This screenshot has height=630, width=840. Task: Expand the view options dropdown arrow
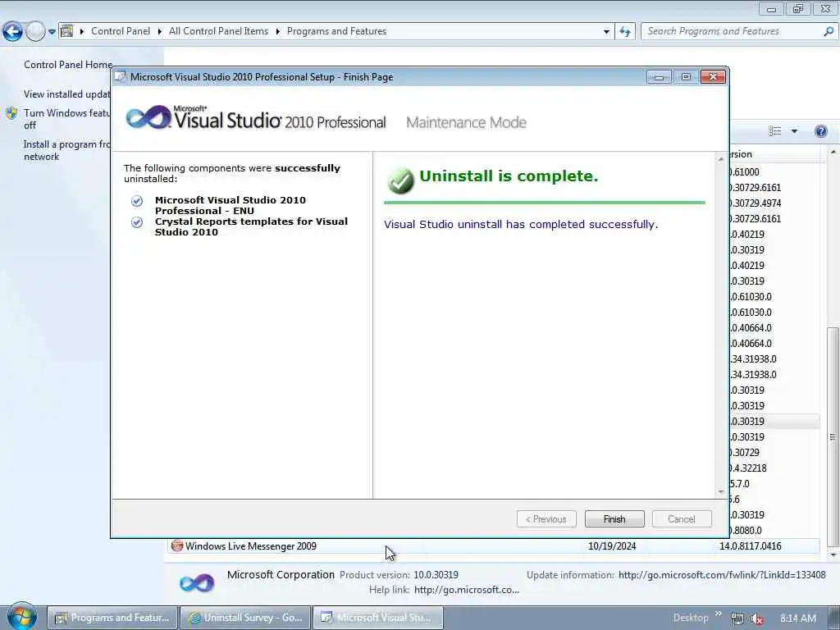794,131
